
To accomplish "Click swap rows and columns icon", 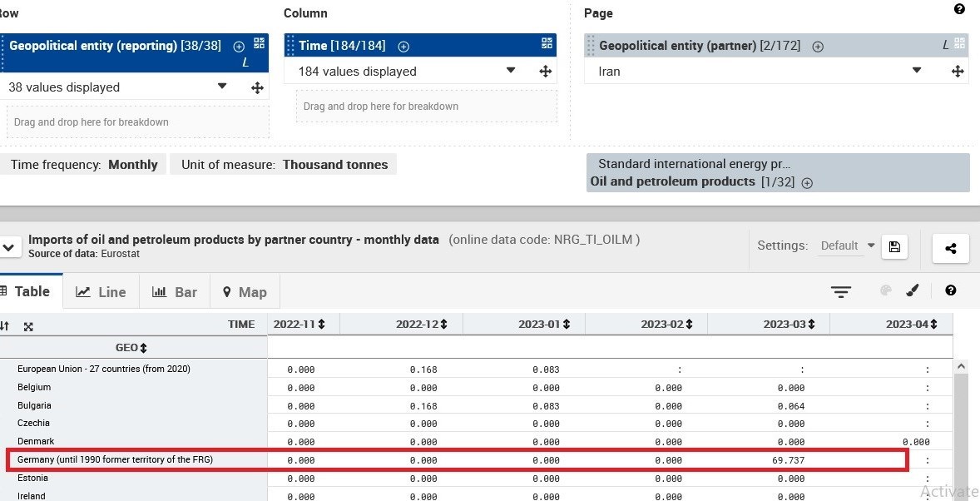I will 5,326.
